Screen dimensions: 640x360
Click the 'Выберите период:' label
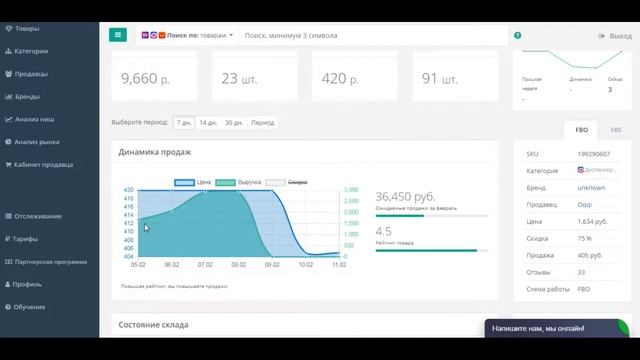tap(140, 122)
